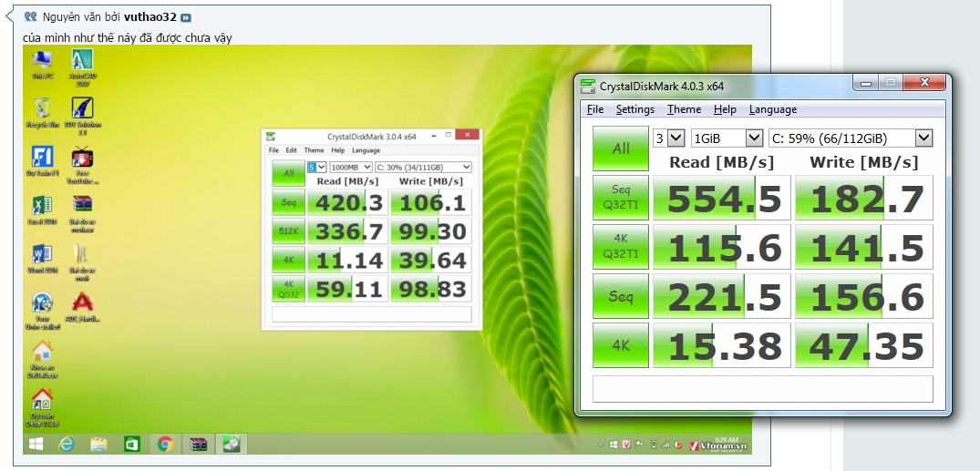Open Theme menu in CrystalDiskMark 4.0.3

coord(684,109)
